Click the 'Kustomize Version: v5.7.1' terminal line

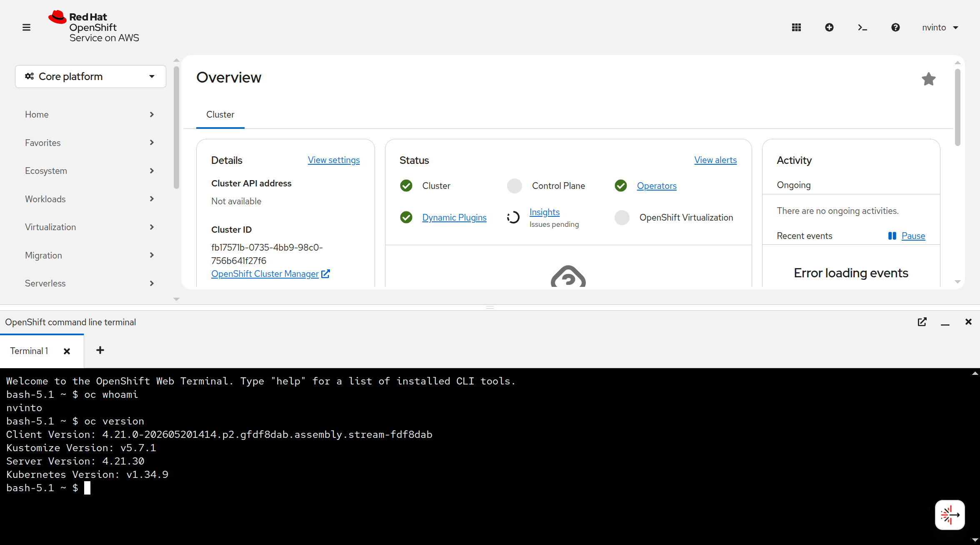(x=81, y=448)
